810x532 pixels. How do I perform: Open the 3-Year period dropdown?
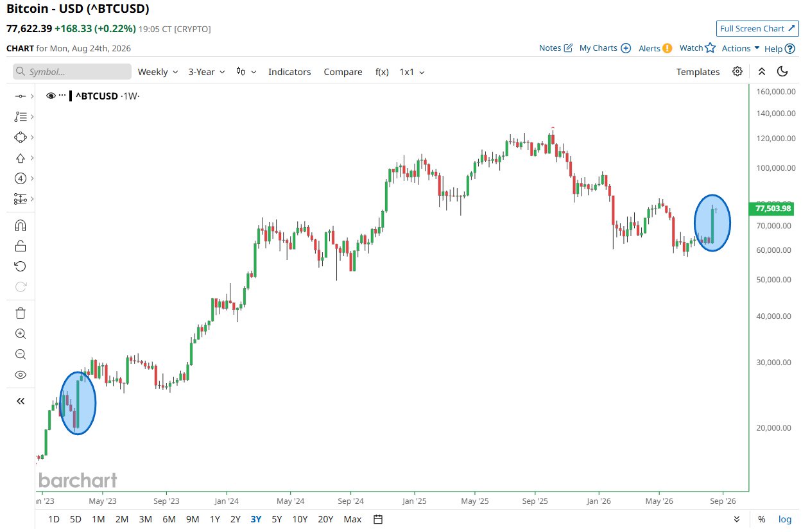(206, 72)
